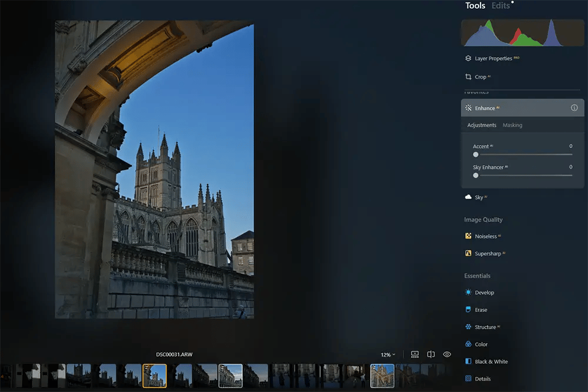Collapse the Enhance tool via its sparkle icon
Viewport: 588px width, 392px height.
coord(468,108)
